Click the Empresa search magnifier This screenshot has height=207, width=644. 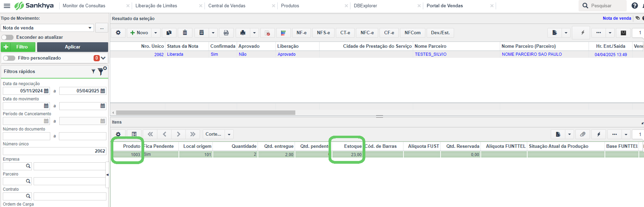click(x=28, y=166)
